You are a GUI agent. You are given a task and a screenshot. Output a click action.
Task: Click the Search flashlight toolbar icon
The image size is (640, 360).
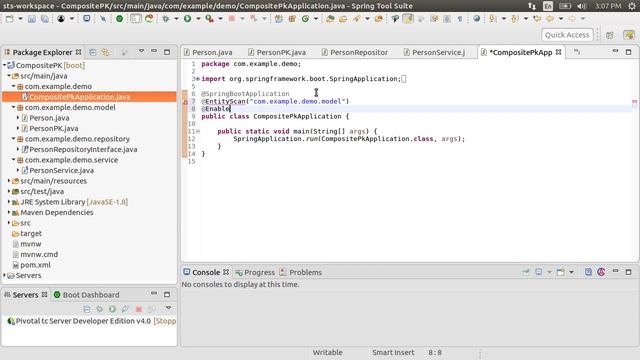point(356,19)
